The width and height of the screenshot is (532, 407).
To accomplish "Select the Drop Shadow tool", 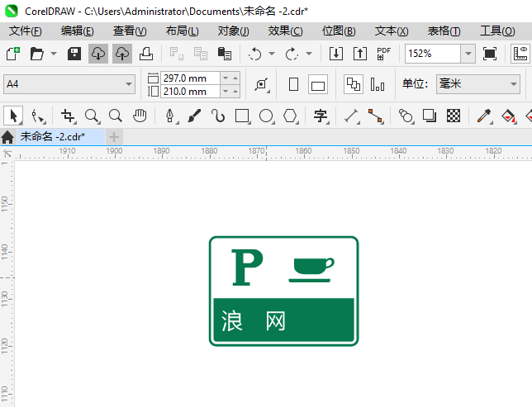I will 430,116.
